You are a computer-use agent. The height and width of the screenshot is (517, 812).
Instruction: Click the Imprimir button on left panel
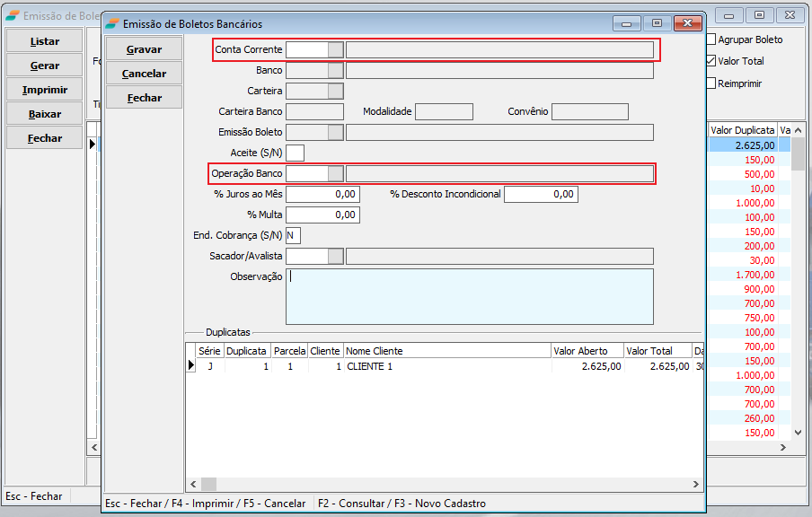click(45, 90)
